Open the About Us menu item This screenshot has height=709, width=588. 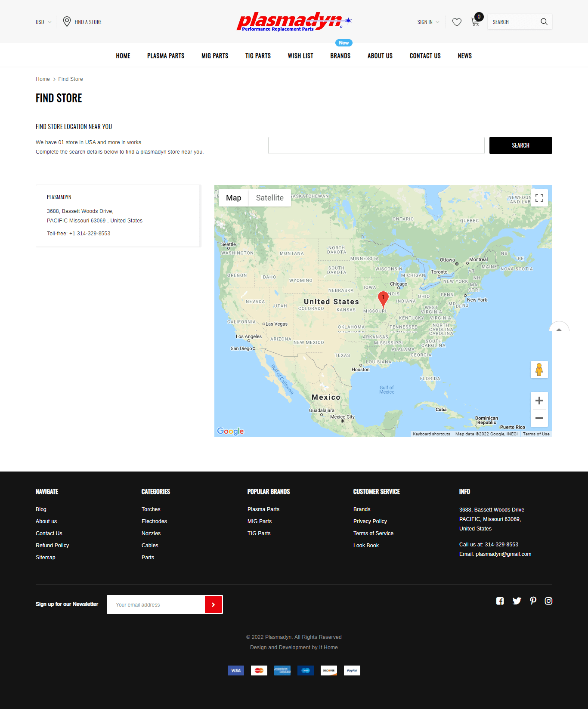pos(380,56)
